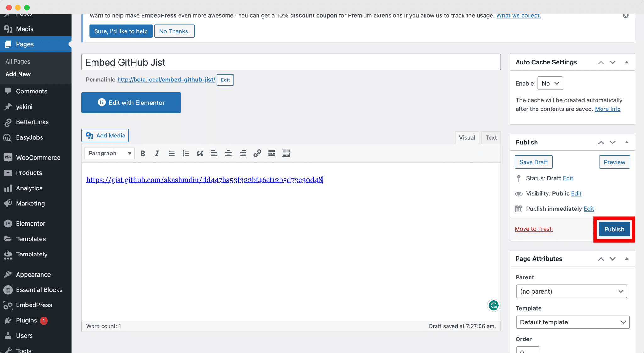Open the More Info cache link

(608, 109)
